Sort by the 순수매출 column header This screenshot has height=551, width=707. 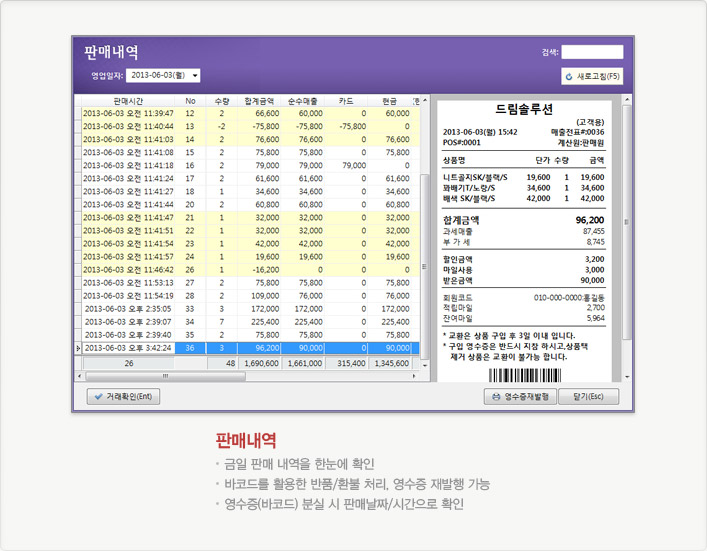point(303,101)
